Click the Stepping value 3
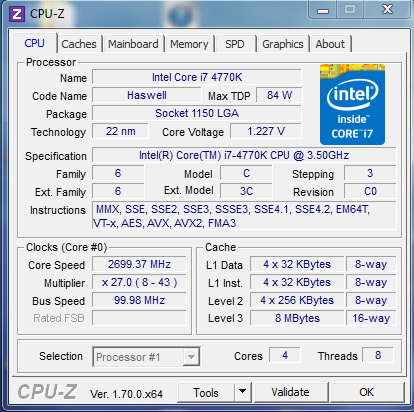414x412 pixels. (x=370, y=173)
